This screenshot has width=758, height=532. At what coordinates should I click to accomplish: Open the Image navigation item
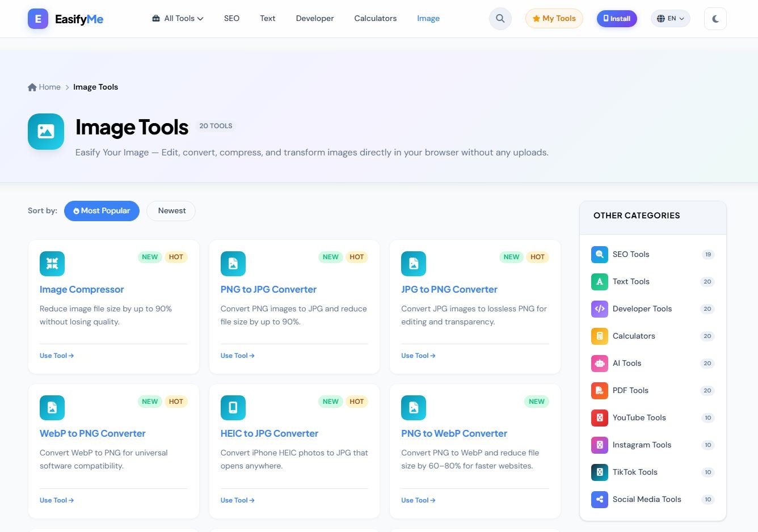click(x=428, y=19)
